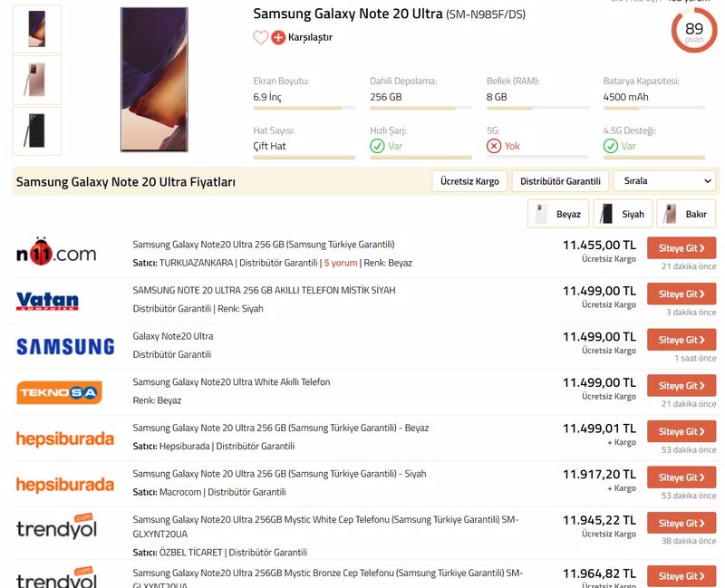The width and height of the screenshot is (725, 588).
Task: Select first phone front-view thumbnail
Action: 37,29
